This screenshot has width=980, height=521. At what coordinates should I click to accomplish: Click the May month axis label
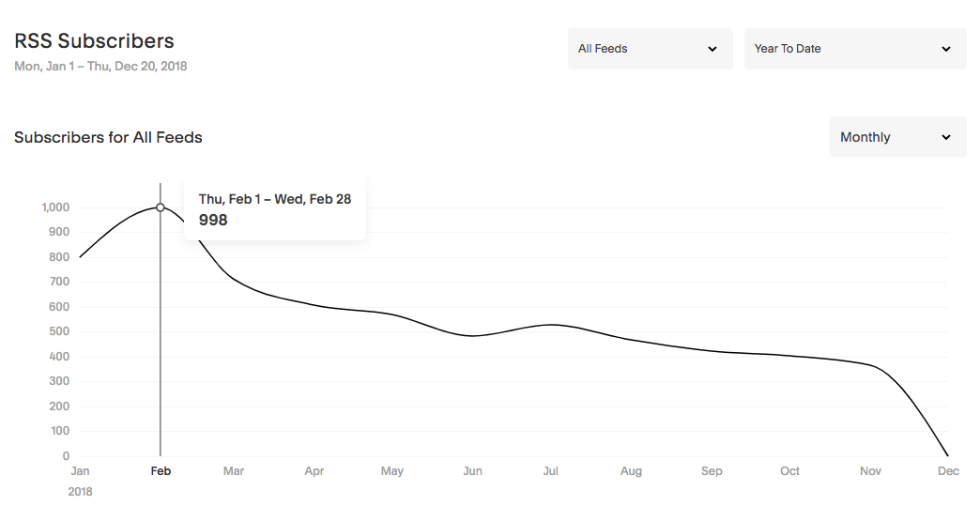pos(392,471)
